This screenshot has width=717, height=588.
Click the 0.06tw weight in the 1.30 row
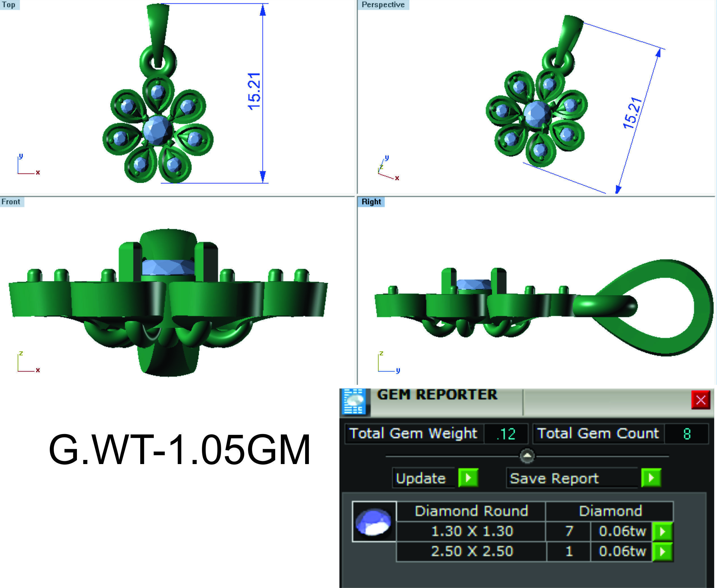pyautogui.click(x=622, y=531)
